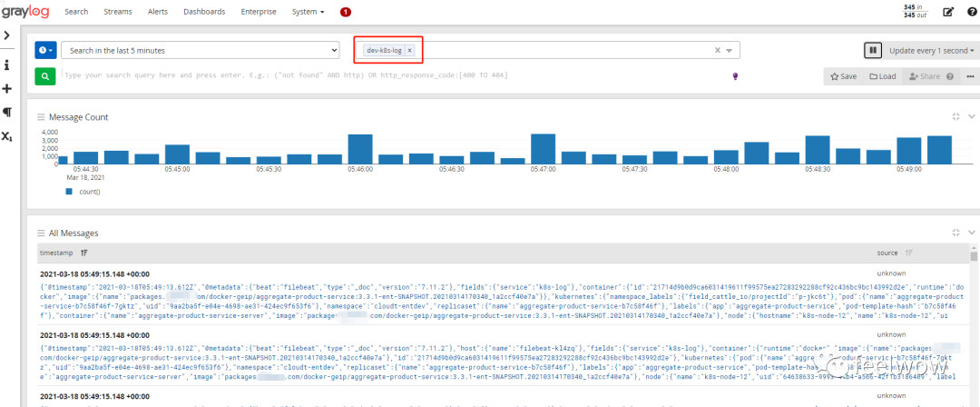Open the Message Count widget actions chevron

[972, 116]
